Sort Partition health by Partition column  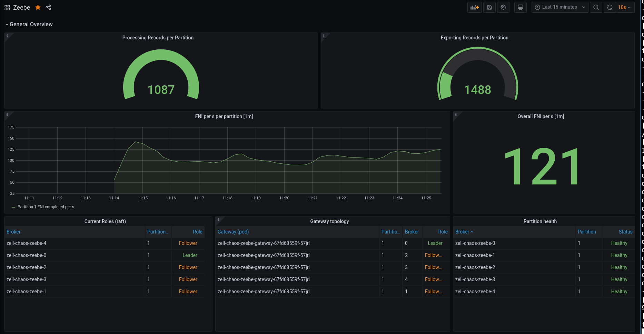click(x=587, y=232)
